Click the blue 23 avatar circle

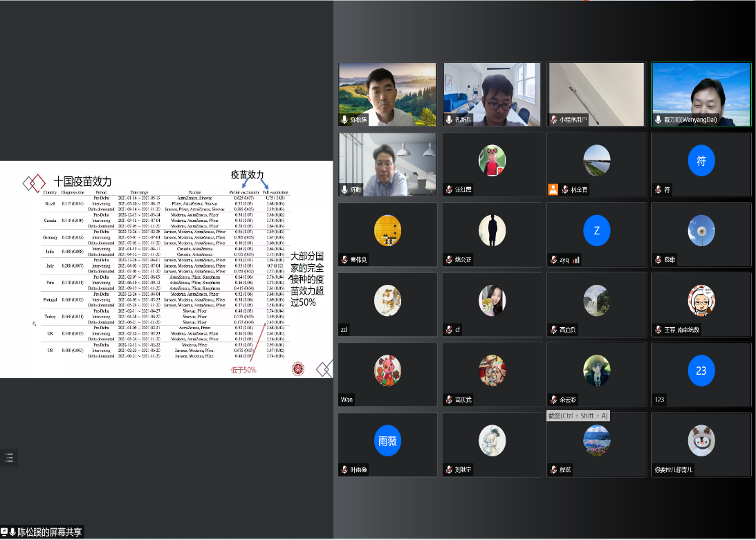(701, 371)
